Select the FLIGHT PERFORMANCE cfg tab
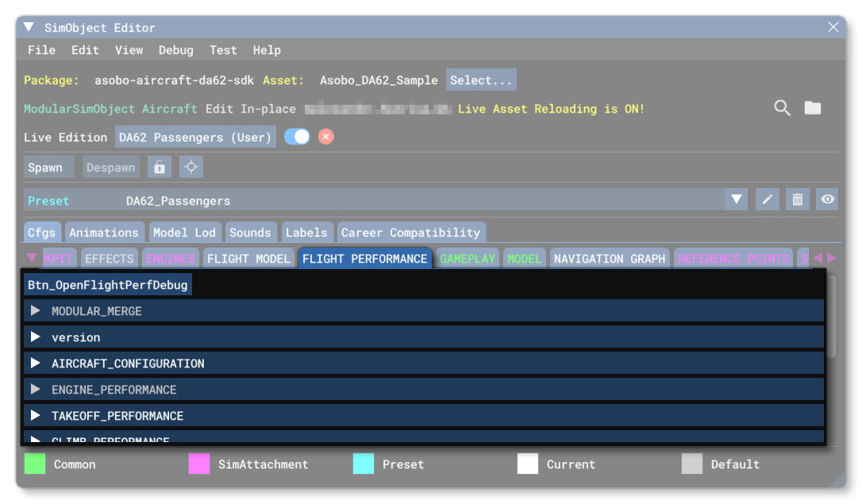Viewport: 862px width, 504px height. pos(365,259)
